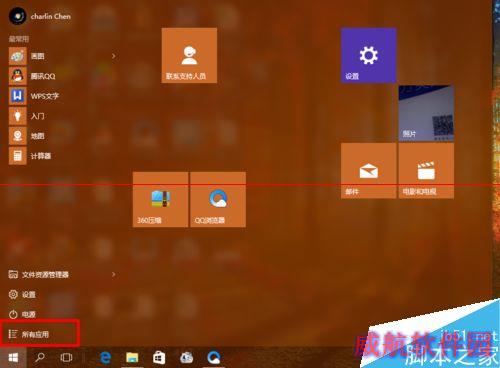Launch WPS文字 from the most-used list
Image resolution: width=500 pixels, height=368 pixels.
point(63,96)
